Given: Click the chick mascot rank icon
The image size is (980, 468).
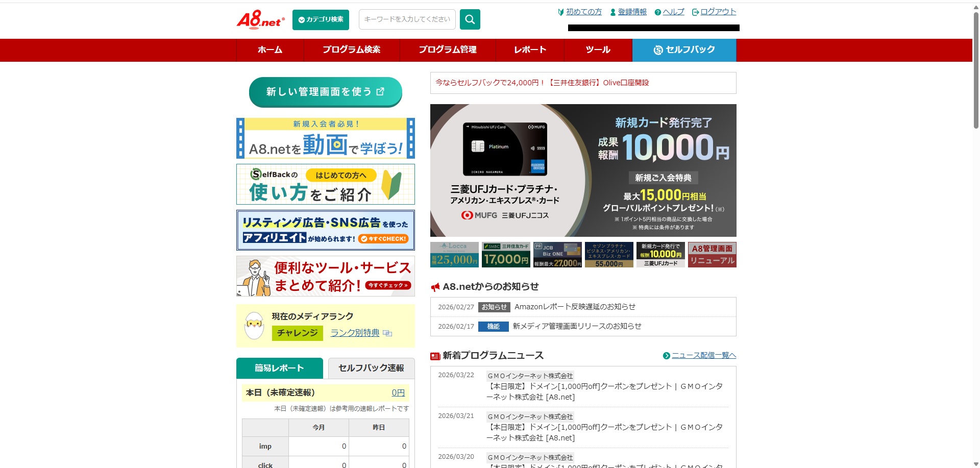Looking at the screenshot, I should point(254,326).
